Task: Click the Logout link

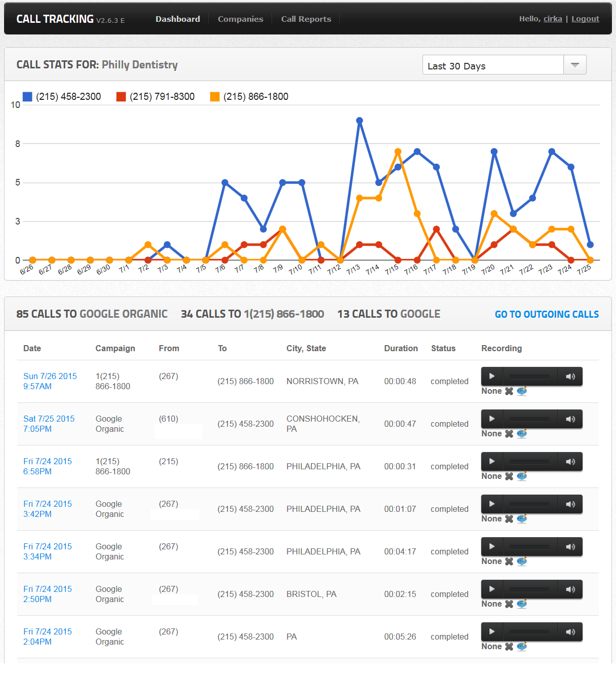Action: click(585, 19)
